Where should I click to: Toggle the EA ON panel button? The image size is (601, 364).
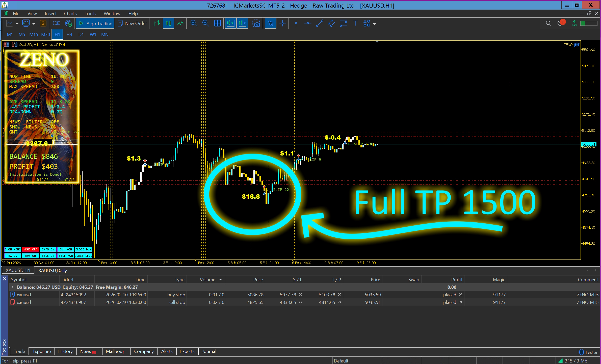pyautogui.click(x=13, y=256)
